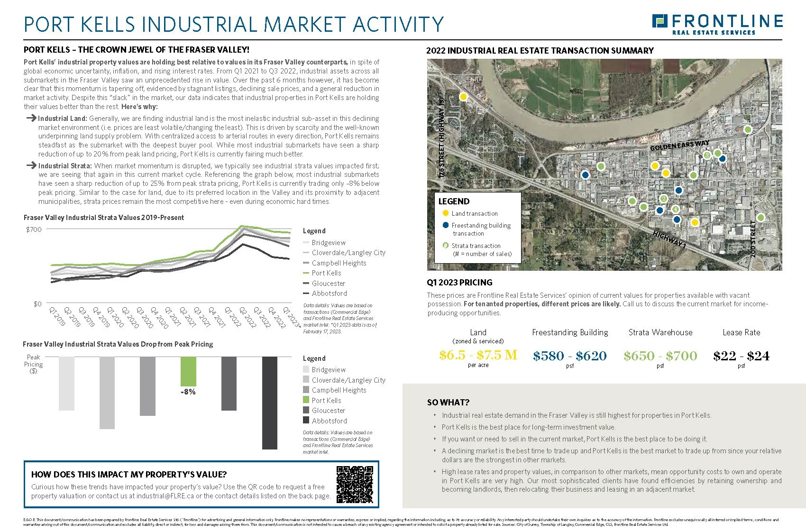The height and width of the screenshot is (532, 806).
Task: Click the '200 STREET' map label
Action: 753,239
